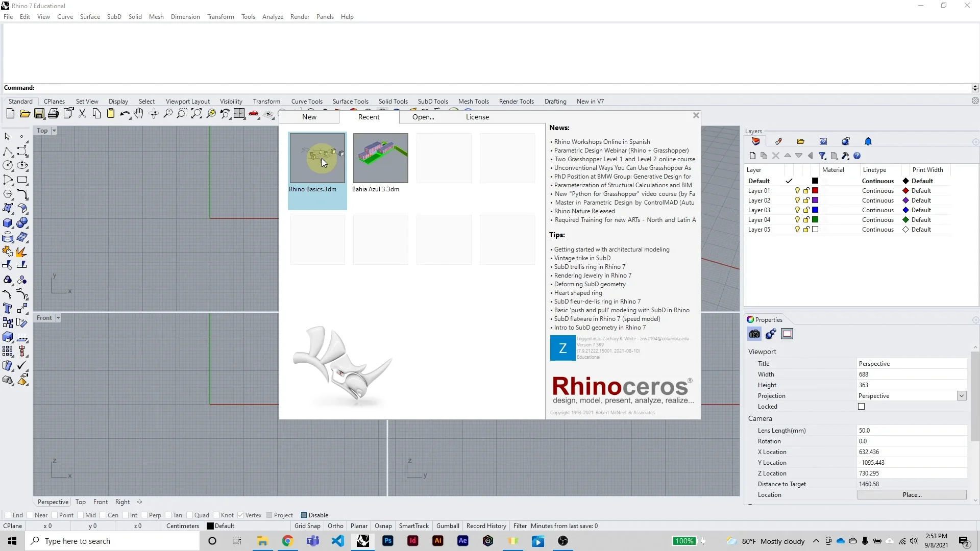The height and width of the screenshot is (551, 980).
Task: Lock Layer 02 using its padlock icon
Action: click(x=806, y=200)
